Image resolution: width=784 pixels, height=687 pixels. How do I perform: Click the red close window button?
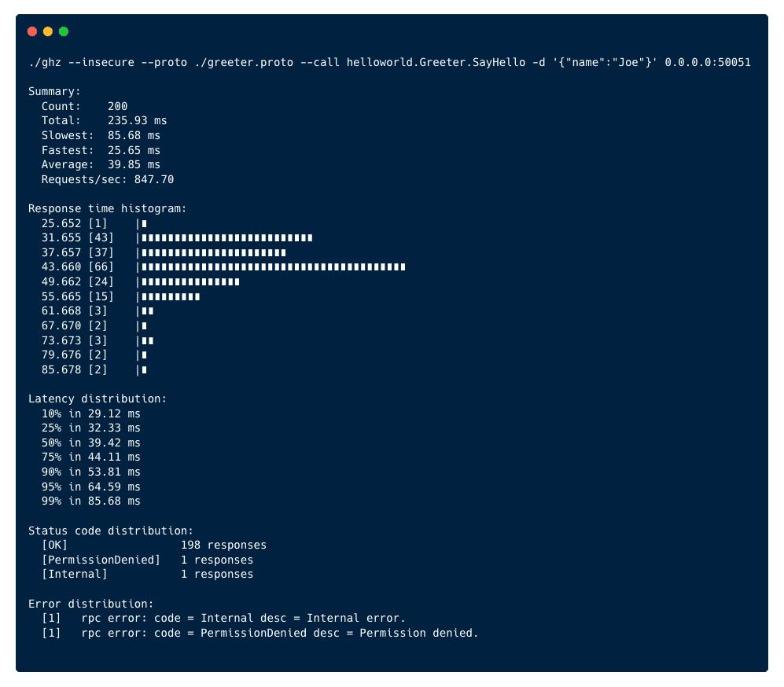[32, 31]
